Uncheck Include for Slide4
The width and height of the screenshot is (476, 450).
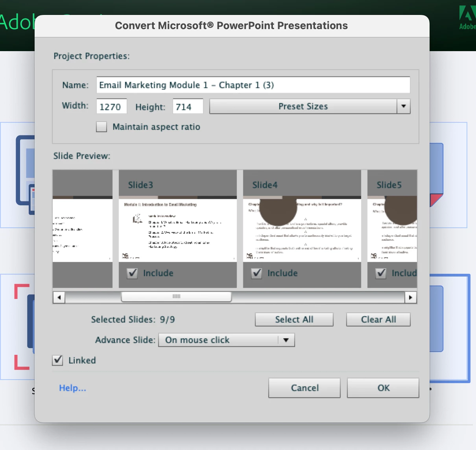click(x=257, y=273)
